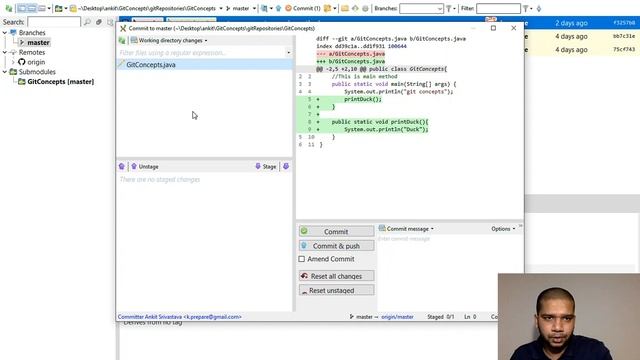Click branch filter funnel icon
This screenshot has width=640, height=360.
coord(449,8)
